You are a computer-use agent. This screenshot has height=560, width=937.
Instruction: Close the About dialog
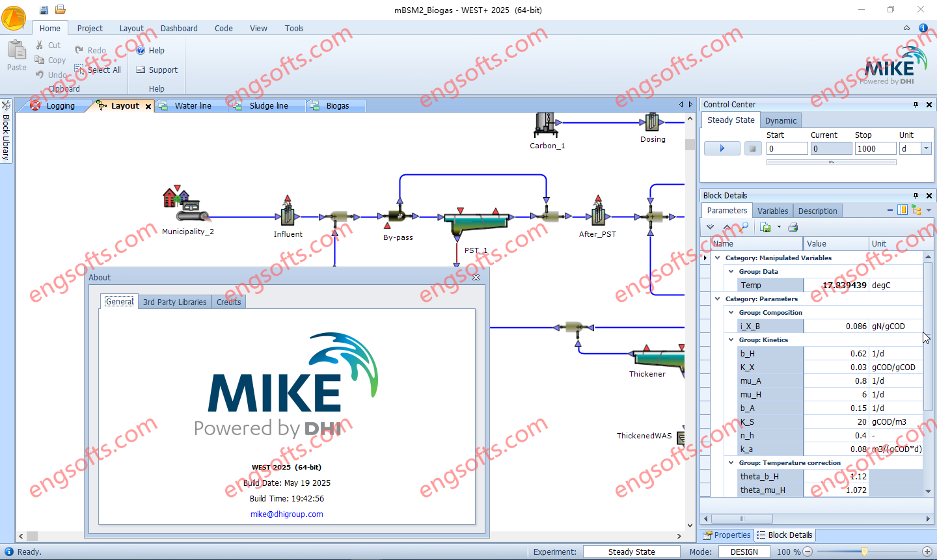tap(476, 277)
